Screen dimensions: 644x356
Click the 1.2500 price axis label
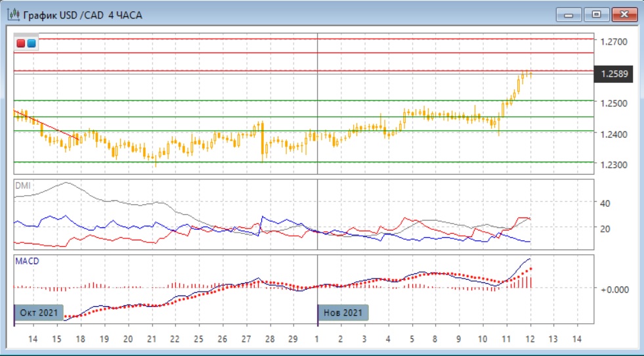click(612, 103)
